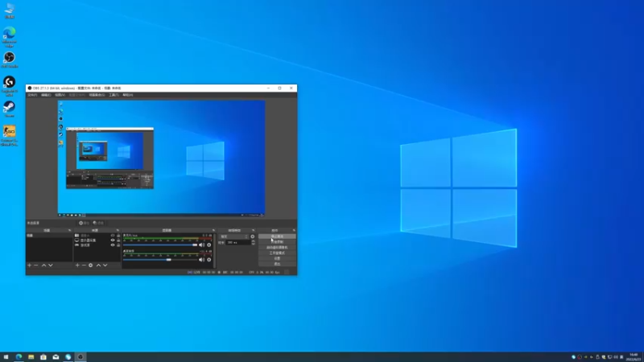Click the Start Virtual Camera button

(x=277, y=248)
